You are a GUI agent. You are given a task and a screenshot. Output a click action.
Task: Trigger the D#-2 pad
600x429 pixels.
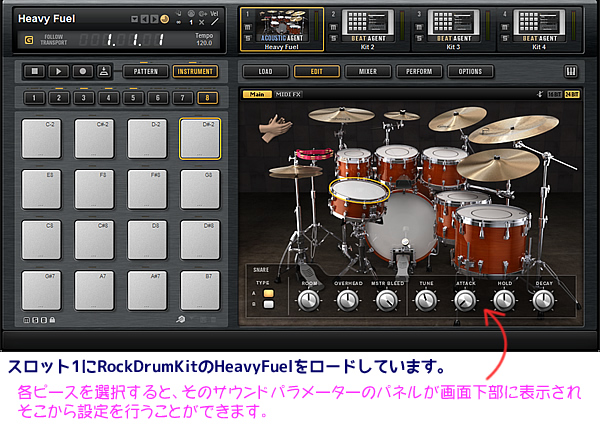click(200, 138)
